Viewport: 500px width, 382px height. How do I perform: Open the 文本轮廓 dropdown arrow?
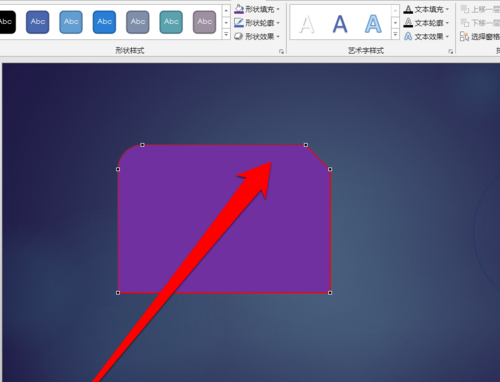[x=447, y=23]
